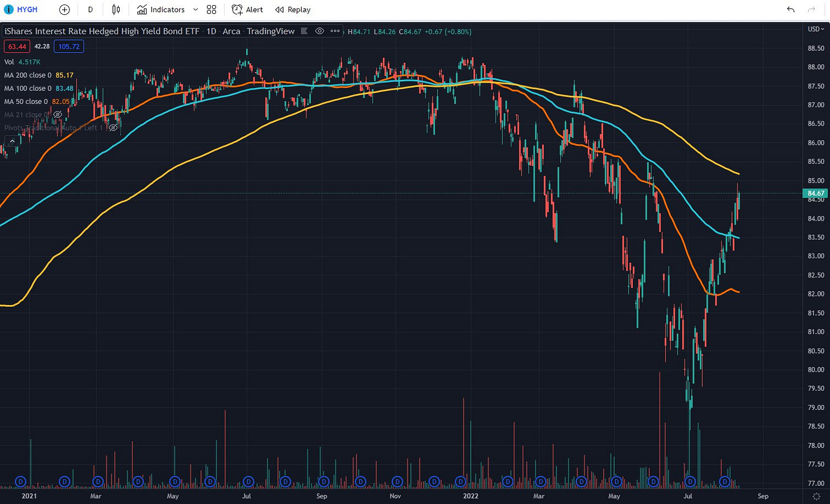Undo the last chart action

point(791,10)
